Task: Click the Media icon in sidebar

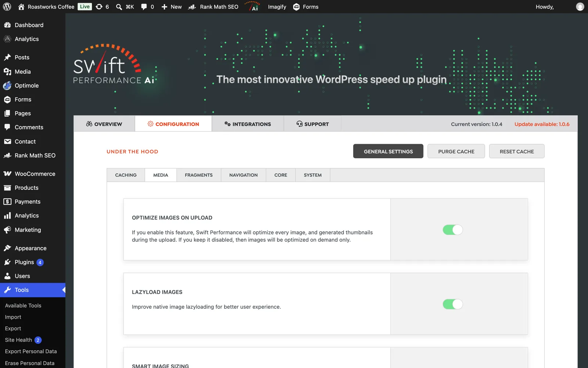Action: [7, 71]
